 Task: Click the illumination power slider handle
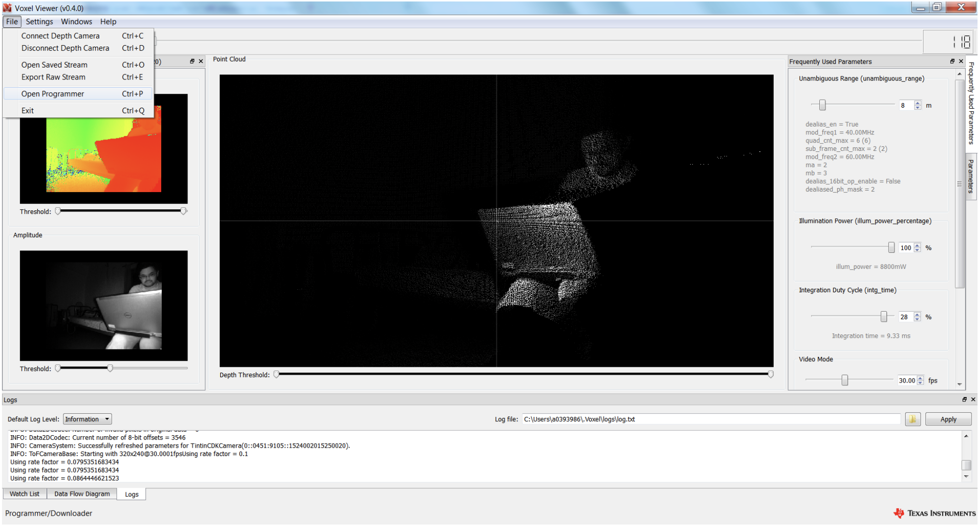click(x=891, y=247)
